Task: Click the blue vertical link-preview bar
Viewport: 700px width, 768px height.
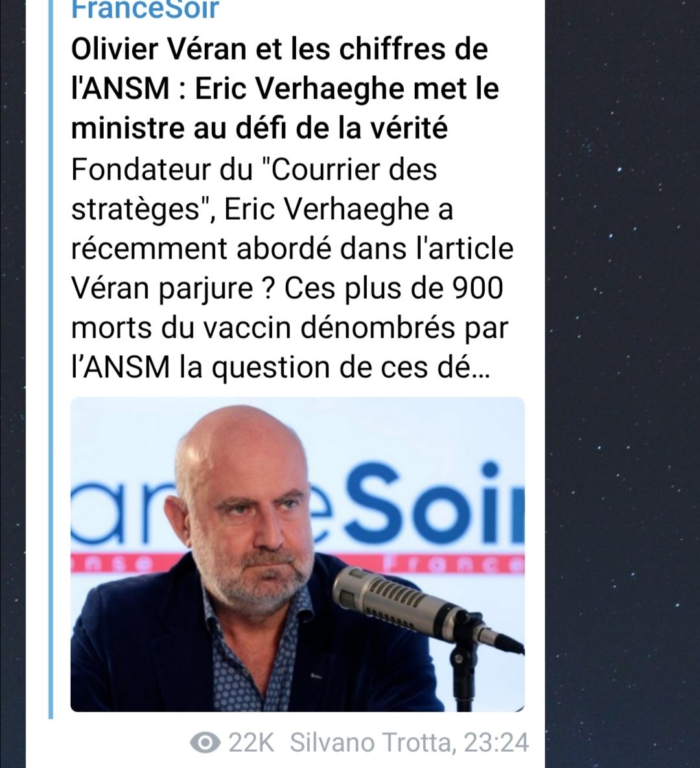Action: 51,359
